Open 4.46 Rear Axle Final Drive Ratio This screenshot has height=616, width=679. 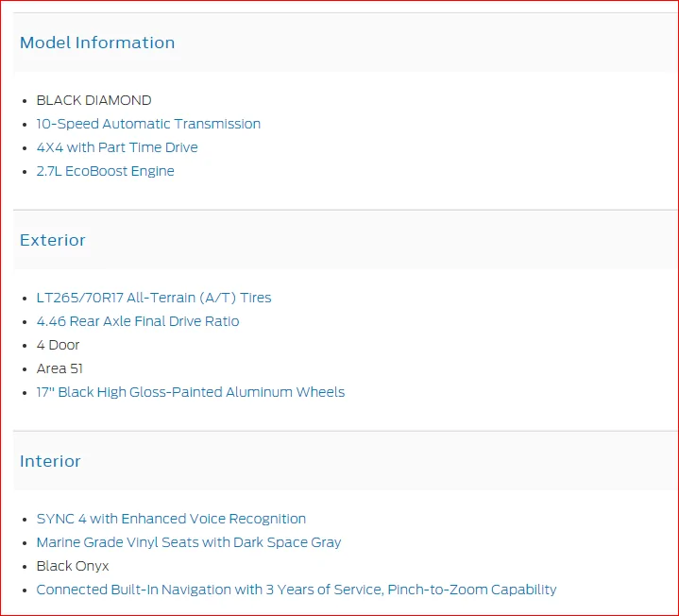click(138, 321)
